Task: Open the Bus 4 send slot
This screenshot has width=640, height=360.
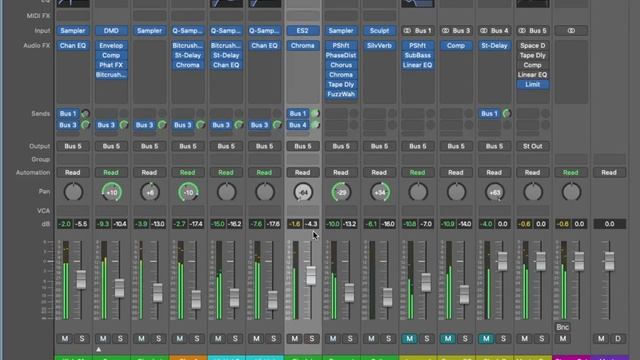Action: click(298, 125)
